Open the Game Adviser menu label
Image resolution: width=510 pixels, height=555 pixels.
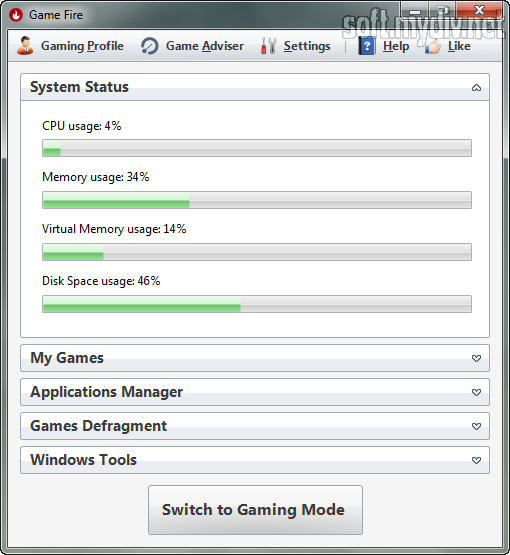pos(205,46)
